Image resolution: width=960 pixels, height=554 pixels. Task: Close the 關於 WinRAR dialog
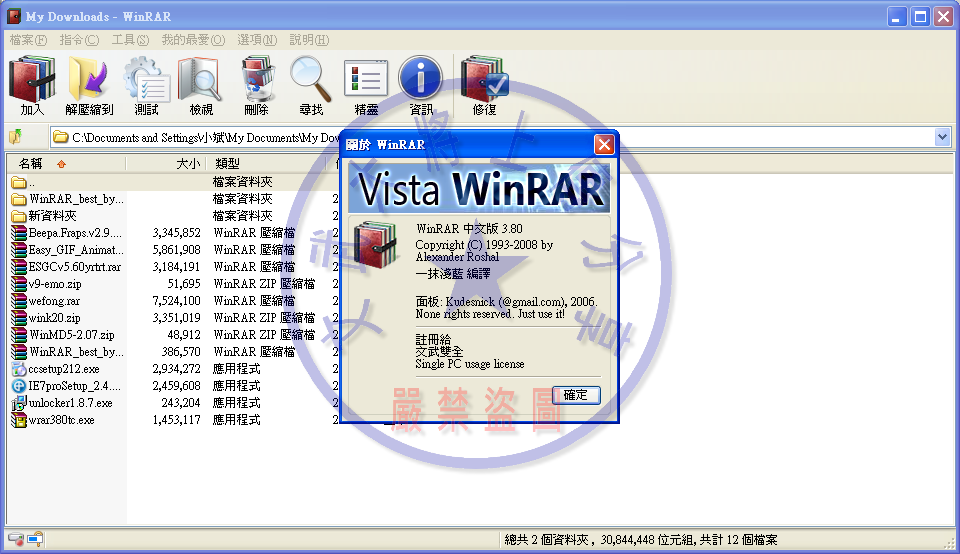click(604, 144)
